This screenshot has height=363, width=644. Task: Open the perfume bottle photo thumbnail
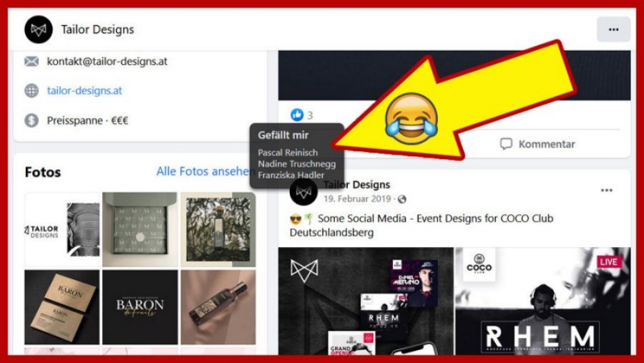(x=218, y=306)
